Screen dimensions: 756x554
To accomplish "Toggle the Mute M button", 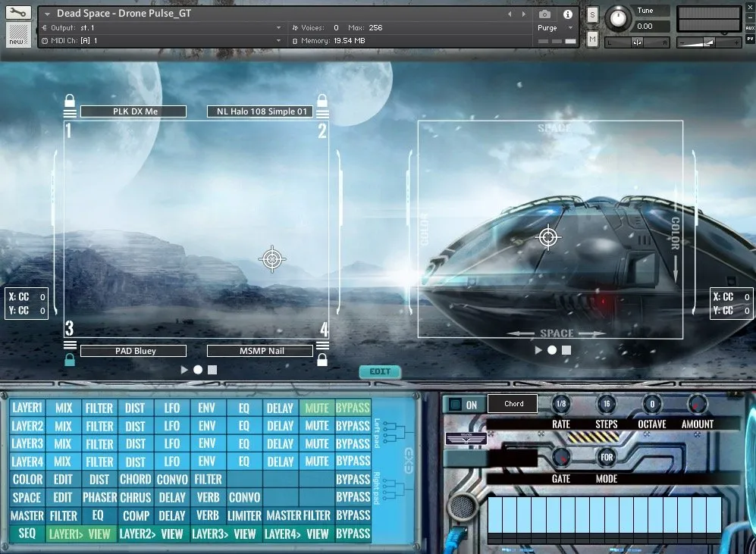I will 592,39.
